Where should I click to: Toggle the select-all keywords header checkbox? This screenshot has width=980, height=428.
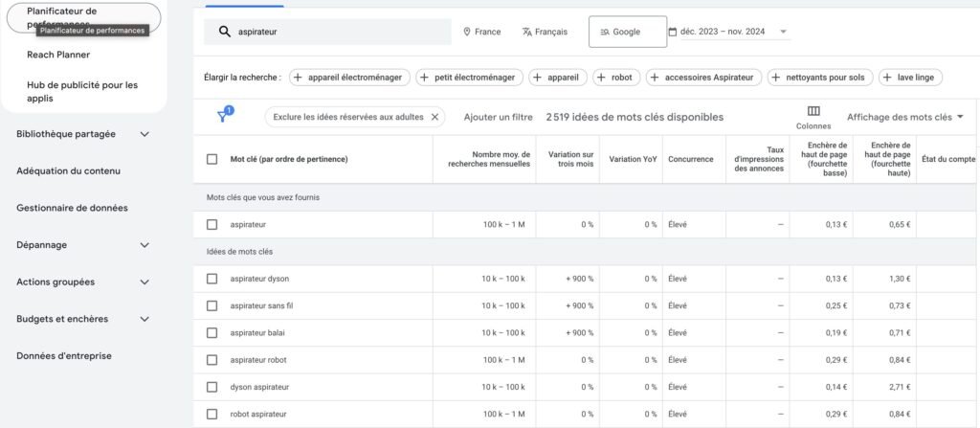pyautogui.click(x=212, y=160)
